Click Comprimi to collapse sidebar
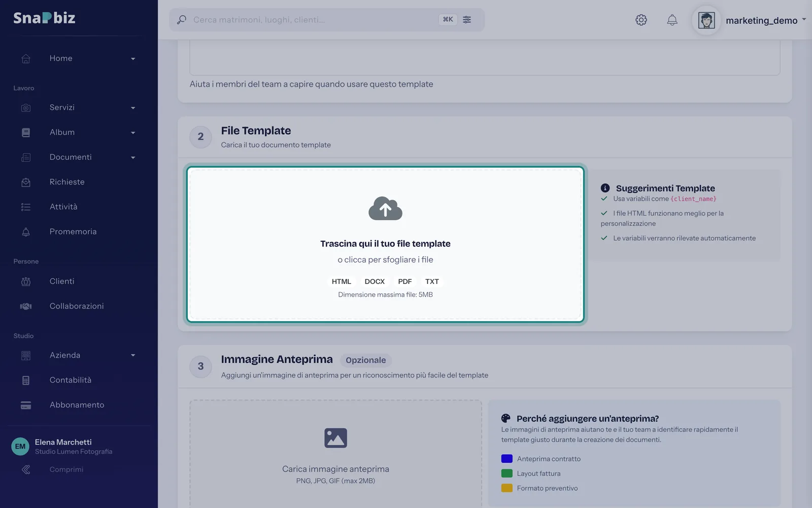The height and width of the screenshot is (508, 812). 66,469
